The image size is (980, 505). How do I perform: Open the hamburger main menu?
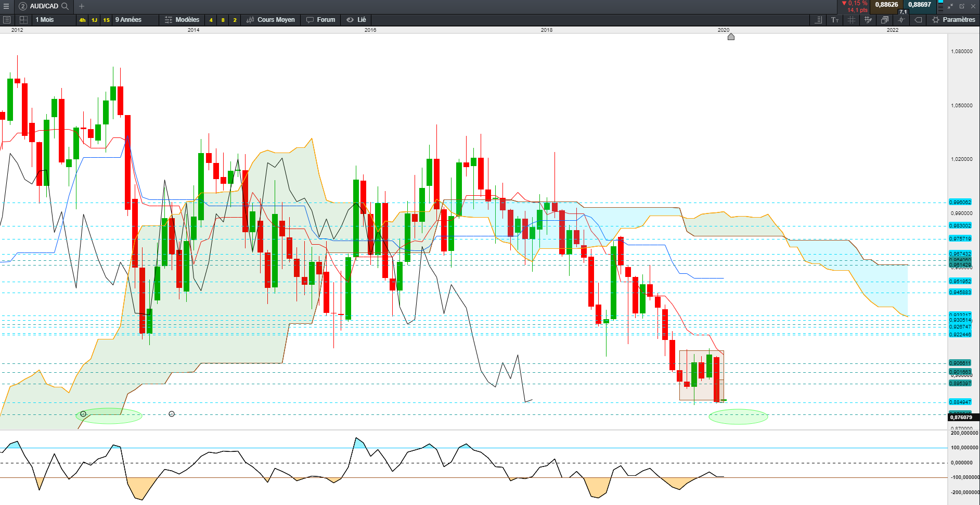(6, 6)
